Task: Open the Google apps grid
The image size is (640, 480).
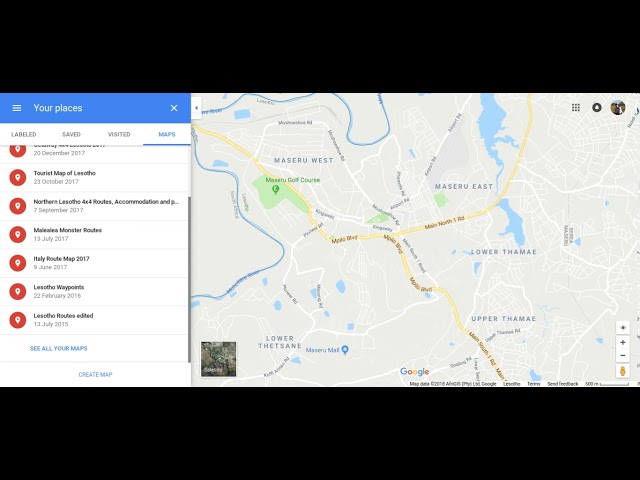Action: 576,108
